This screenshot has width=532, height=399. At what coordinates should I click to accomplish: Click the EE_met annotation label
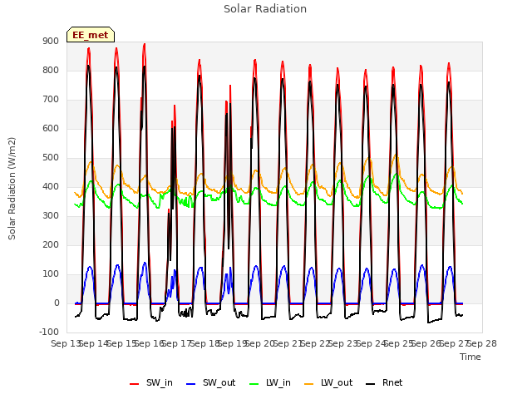[x=91, y=35]
